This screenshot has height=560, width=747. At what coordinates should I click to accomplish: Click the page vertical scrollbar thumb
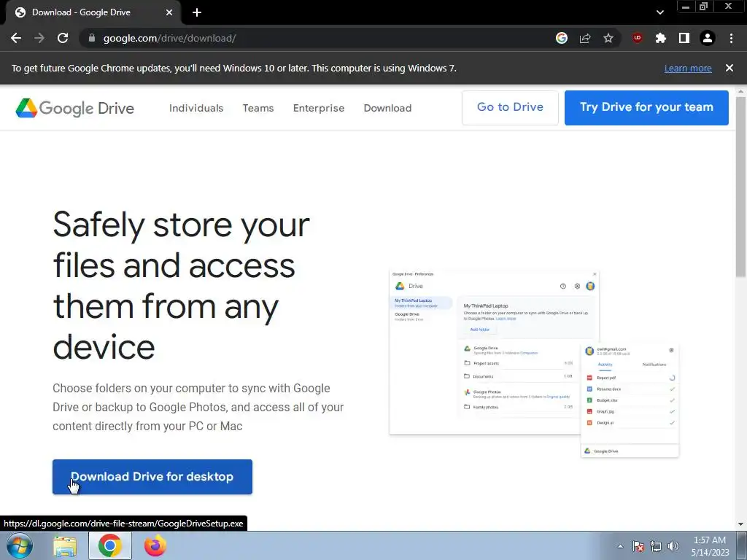pos(740,187)
